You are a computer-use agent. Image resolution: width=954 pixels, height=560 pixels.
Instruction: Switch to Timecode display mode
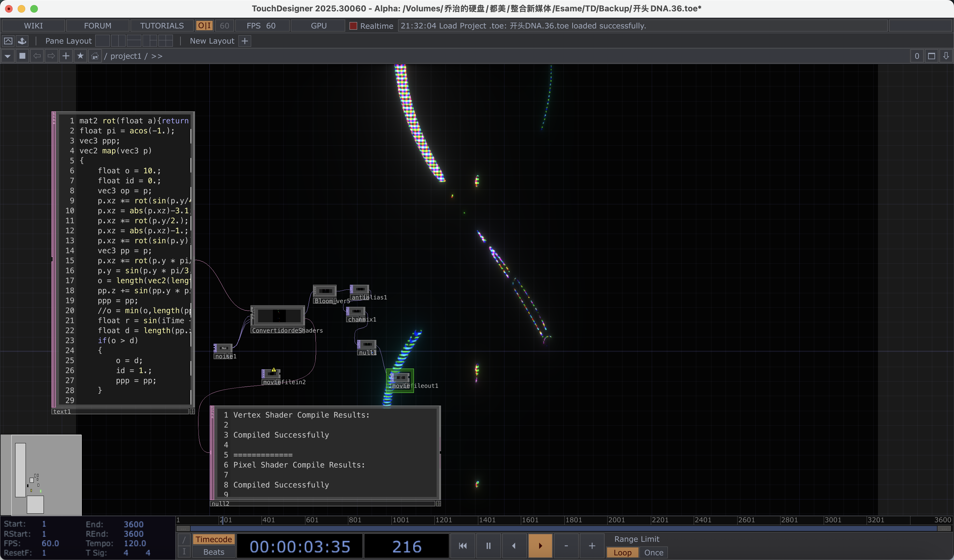point(214,539)
